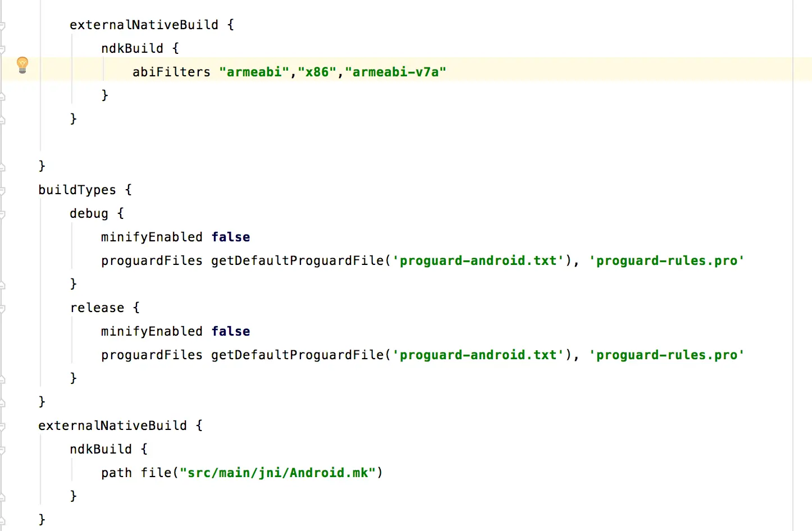Click ndkBuild above the abiFilters line
812x531 pixels.
click(132, 48)
